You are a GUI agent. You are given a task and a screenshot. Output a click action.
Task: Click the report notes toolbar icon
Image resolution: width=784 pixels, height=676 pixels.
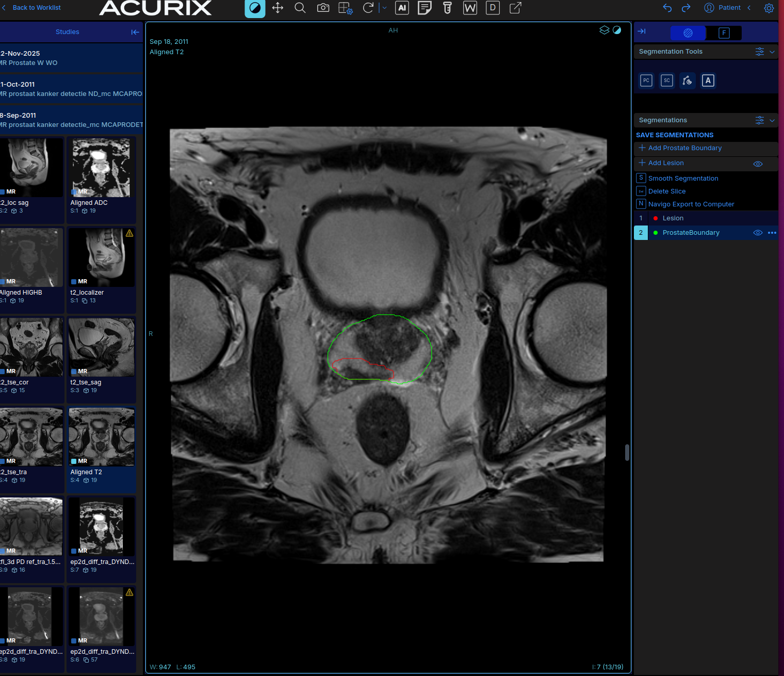424,8
